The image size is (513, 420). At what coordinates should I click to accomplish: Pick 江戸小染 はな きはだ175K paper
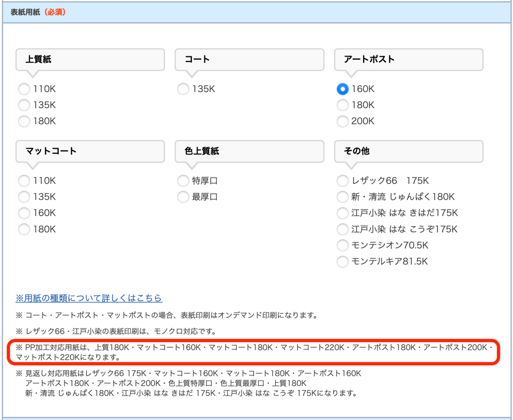tap(343, 213)
